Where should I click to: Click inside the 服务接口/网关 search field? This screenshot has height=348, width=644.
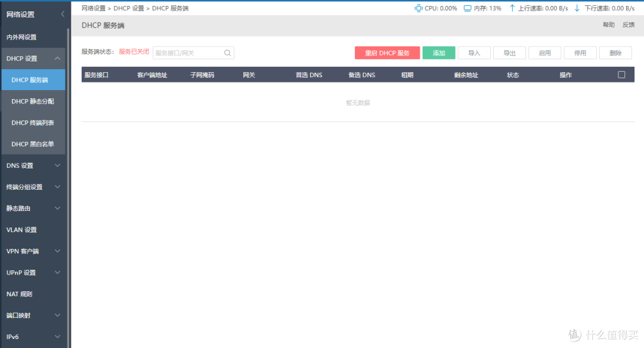[x=185, y=53]
